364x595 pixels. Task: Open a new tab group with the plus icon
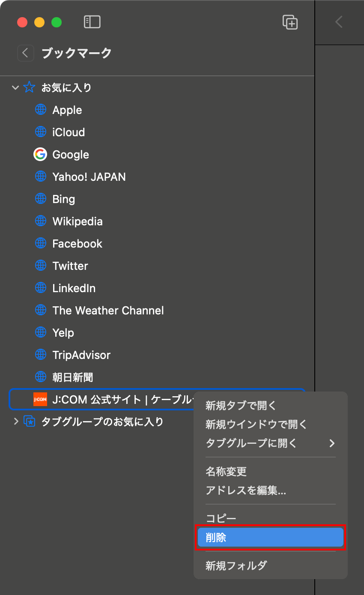coord(290,22)
